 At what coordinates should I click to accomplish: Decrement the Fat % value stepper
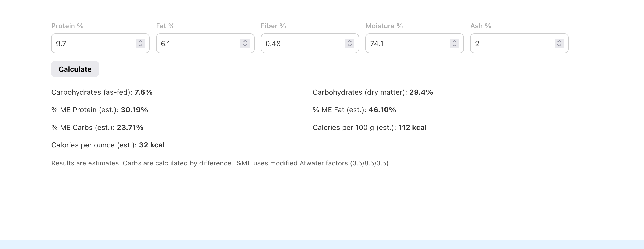click(245, 46)
